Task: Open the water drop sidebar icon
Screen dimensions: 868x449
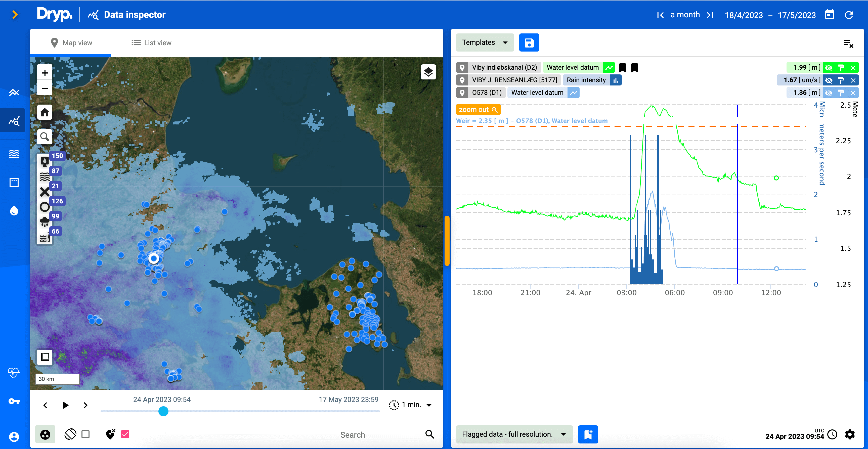Action: tap(14, 210)
